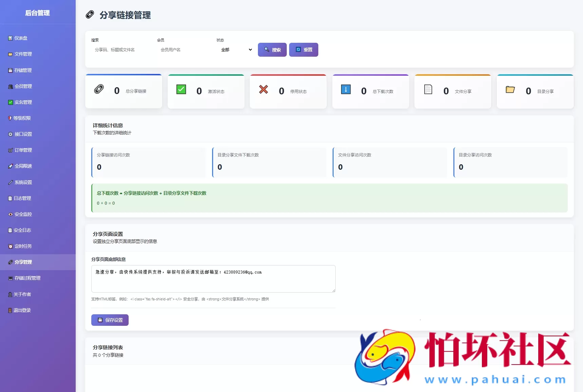Click inside the share page footer textarea
Viewport: 583px width, 392px height.
[213, 278]
